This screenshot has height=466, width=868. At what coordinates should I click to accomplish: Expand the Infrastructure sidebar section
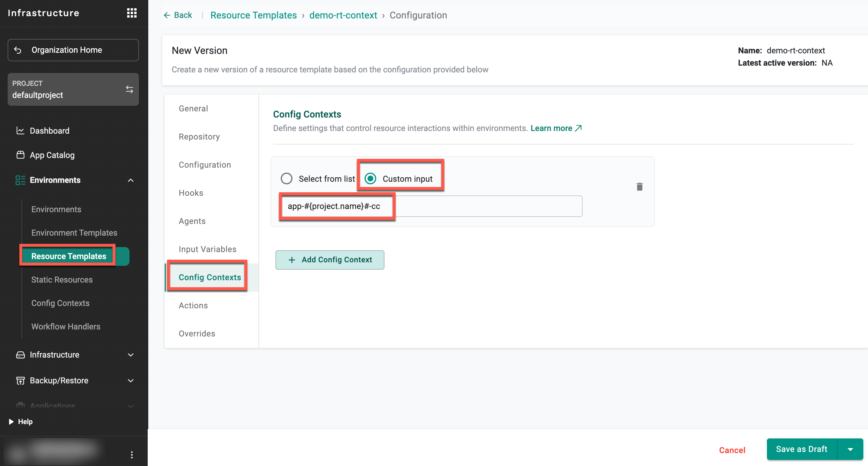point(131,355)
